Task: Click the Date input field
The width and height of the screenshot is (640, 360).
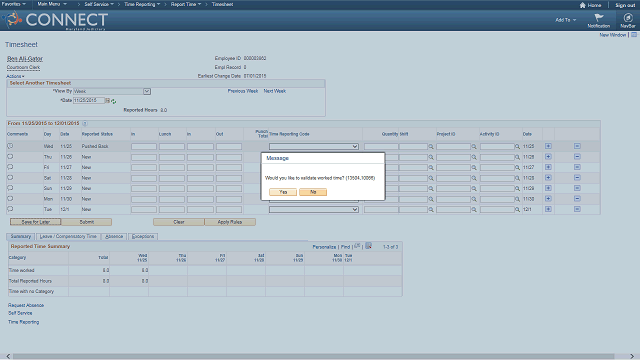Action: (x=89, y=100)
